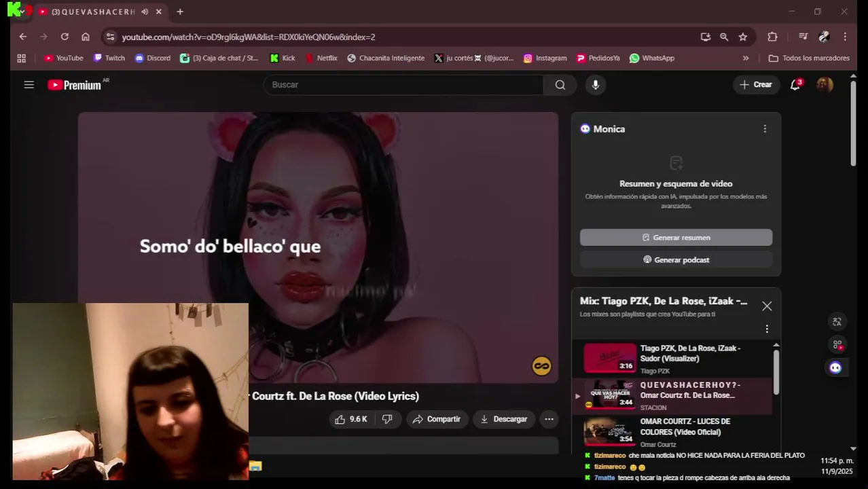Open the YouTube bookmark
868x489 pixels.
64,58
